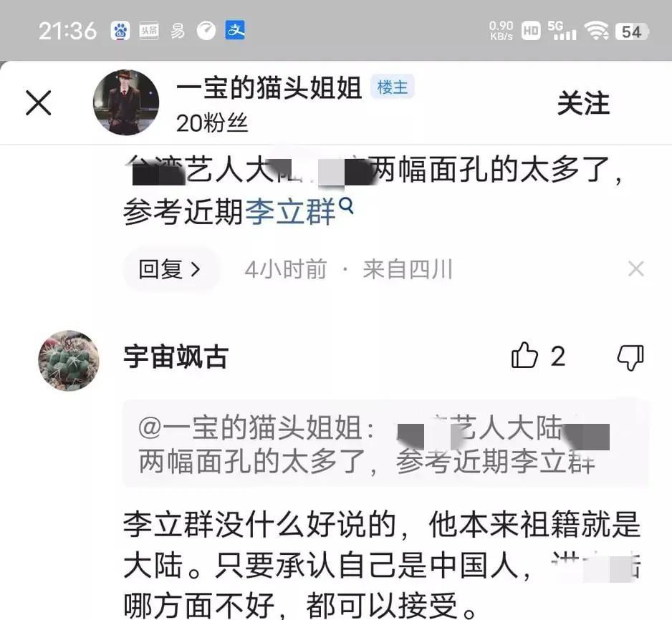Tap the battery level 54 indicator
This screenshot has height=620, width=672.
pyautogui.click(x=632, y=32)
